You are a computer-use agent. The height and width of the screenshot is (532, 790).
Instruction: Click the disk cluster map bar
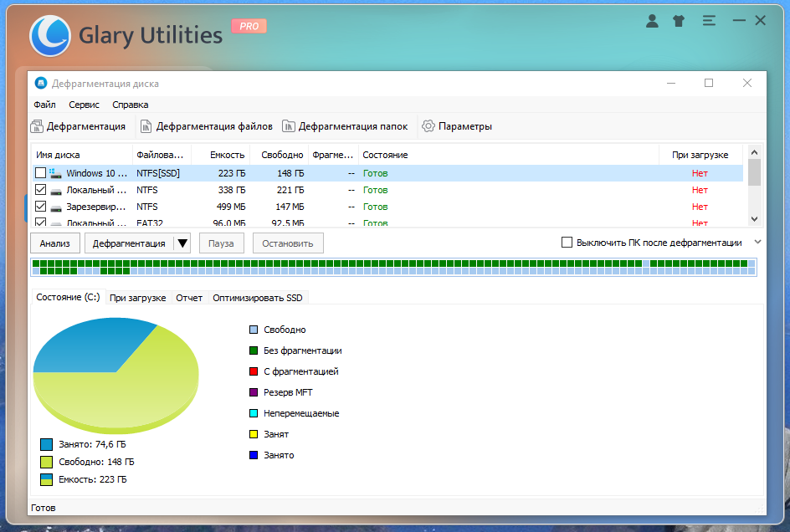point(393,267)
